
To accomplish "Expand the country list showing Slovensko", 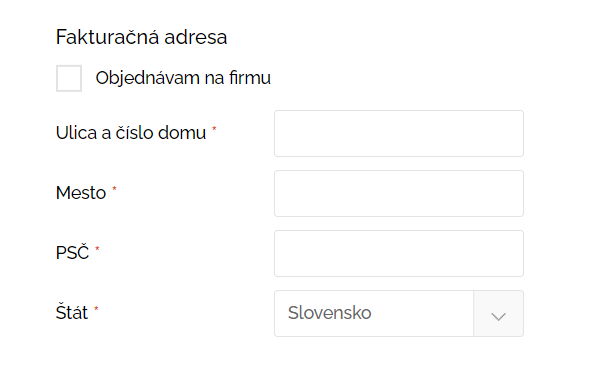I will tap(399, 313).
